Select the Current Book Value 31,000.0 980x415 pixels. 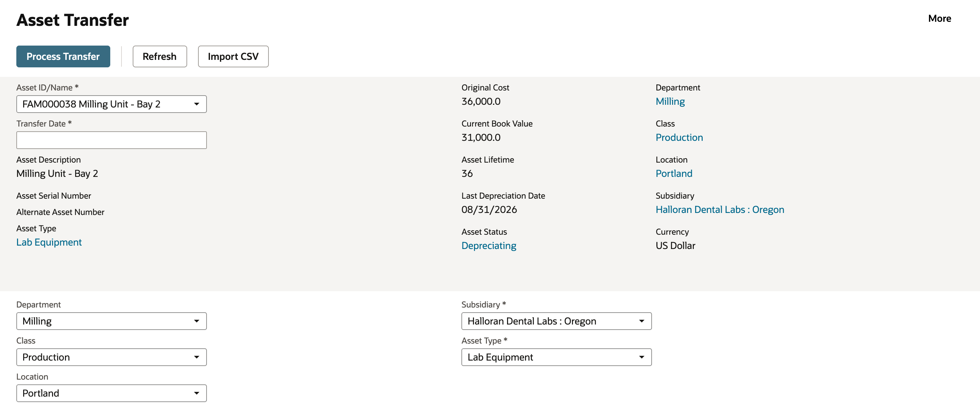(x=481, y=137)
